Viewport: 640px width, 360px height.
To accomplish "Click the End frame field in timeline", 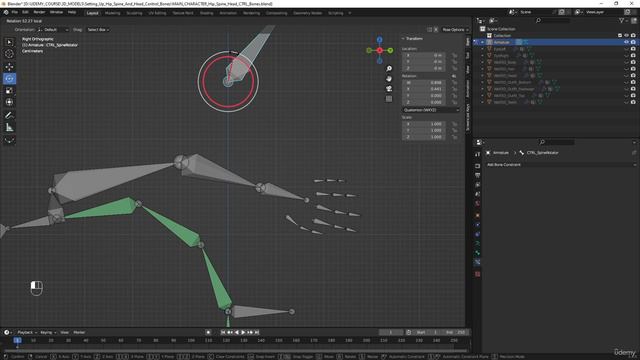I will (x=456, y=332).
